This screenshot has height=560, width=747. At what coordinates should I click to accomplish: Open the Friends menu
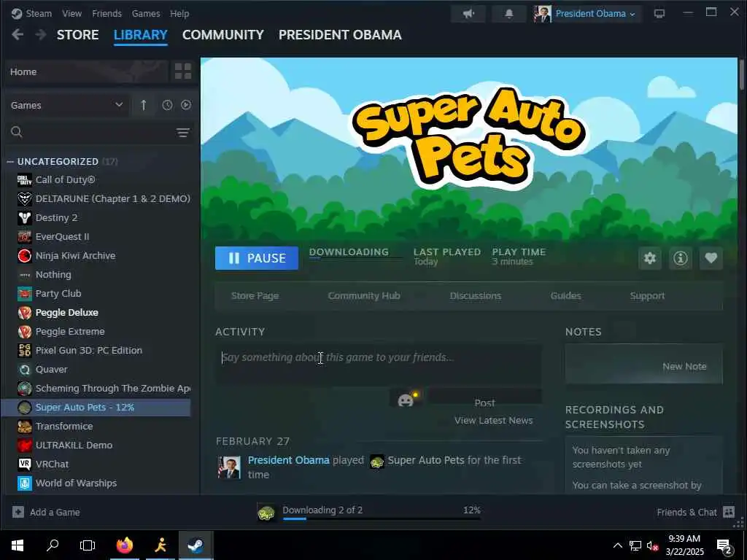(x=107, y=14)
